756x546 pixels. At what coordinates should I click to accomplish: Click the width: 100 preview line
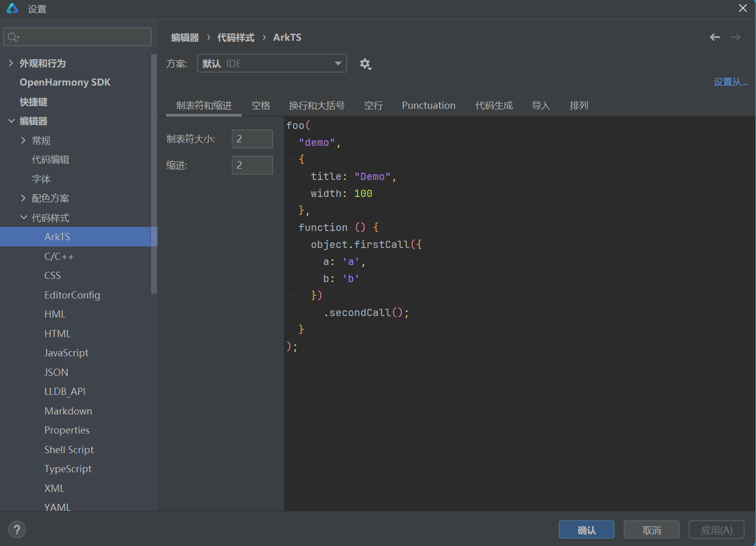pyautogui.click(x=342, y=193)
